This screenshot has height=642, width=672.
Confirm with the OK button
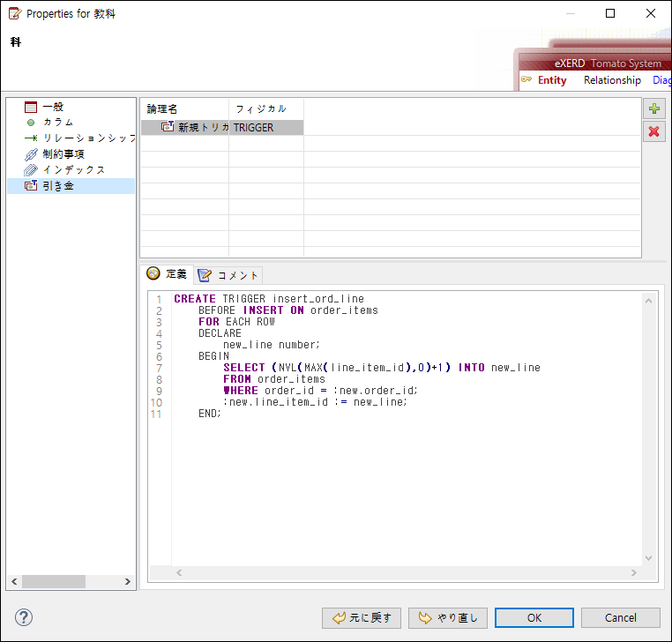coord(534,618)
